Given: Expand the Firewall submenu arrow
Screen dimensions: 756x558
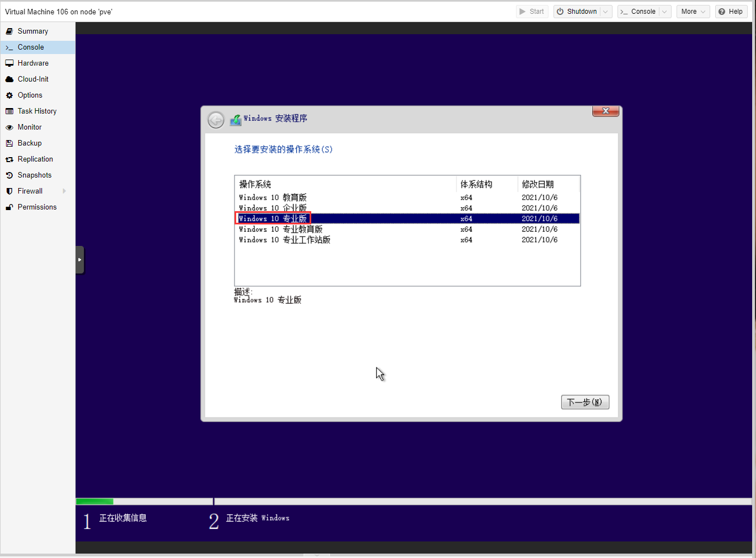Looking at the screenshot, I should point(64,191).
